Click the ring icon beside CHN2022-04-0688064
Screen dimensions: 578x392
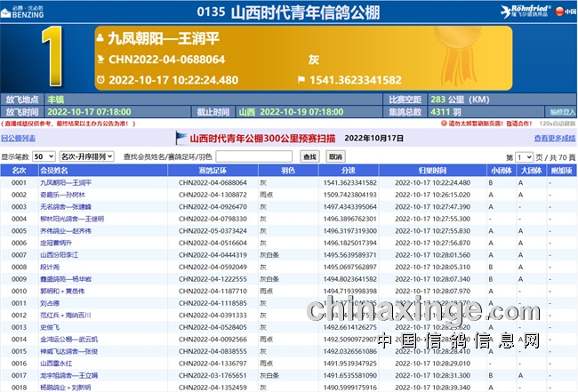pyautogui.click(x=100, y=60)
